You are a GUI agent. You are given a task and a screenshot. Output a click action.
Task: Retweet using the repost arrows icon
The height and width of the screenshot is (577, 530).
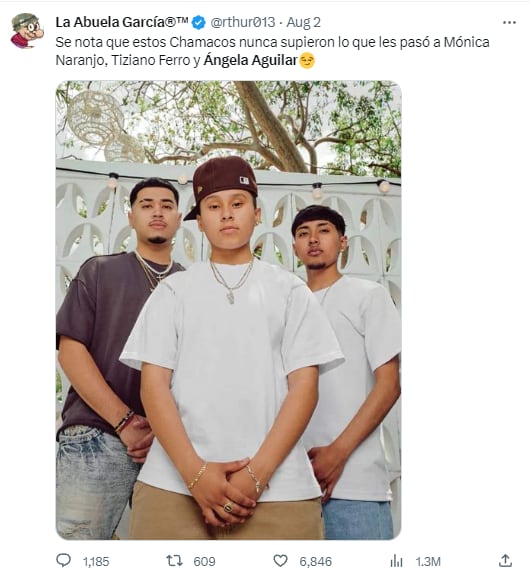[x=174, y=561]
